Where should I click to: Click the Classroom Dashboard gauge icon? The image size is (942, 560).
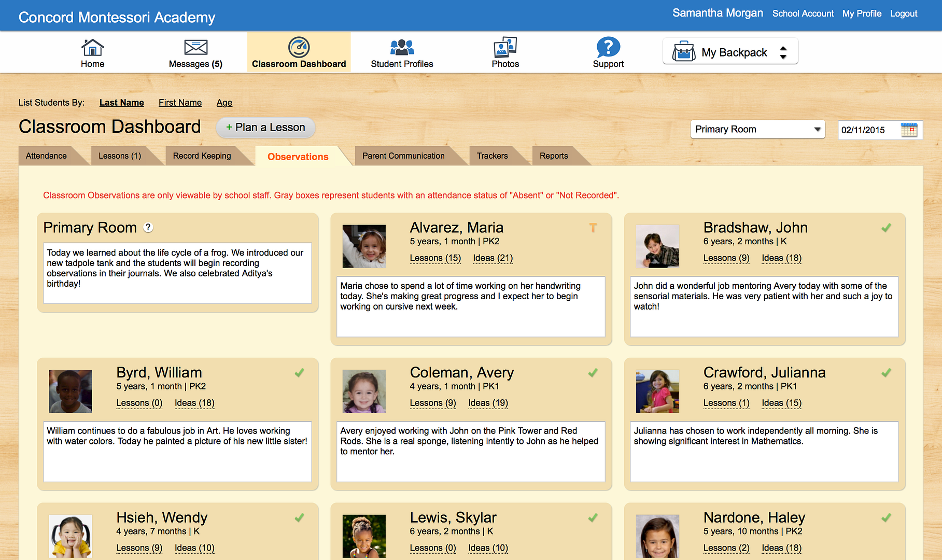[x=299, y=47]
